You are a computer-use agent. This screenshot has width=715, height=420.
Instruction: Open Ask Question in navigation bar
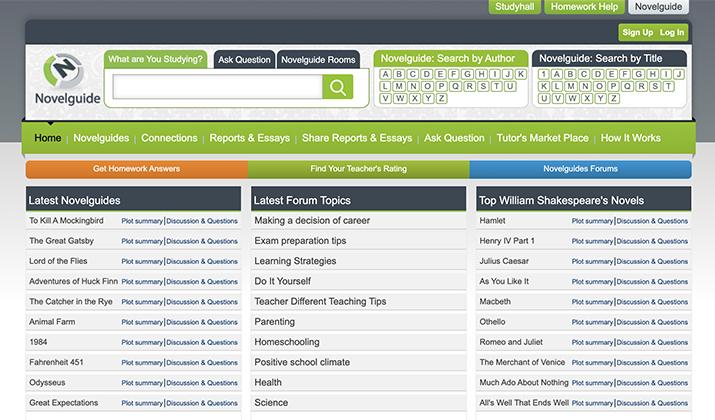[454, 138]
